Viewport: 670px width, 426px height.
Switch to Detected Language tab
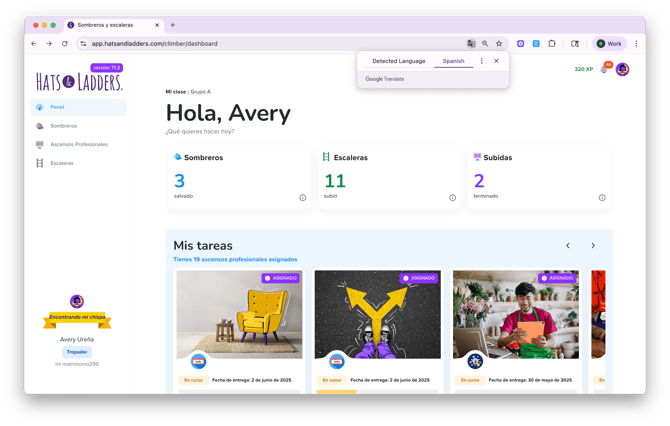click(398, 61)
